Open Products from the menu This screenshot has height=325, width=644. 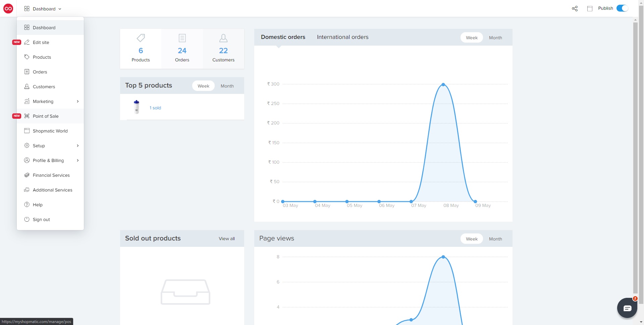click(50, 57)
